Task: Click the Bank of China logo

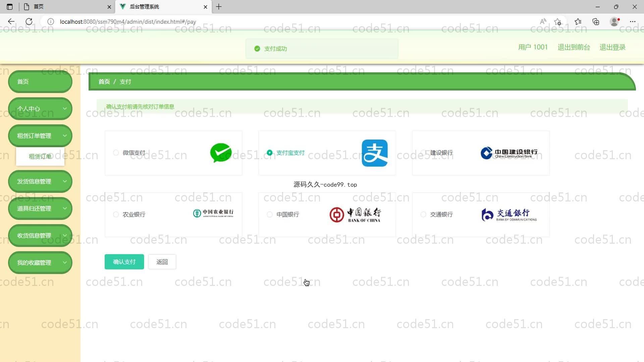Action: [x=355, y=215]
